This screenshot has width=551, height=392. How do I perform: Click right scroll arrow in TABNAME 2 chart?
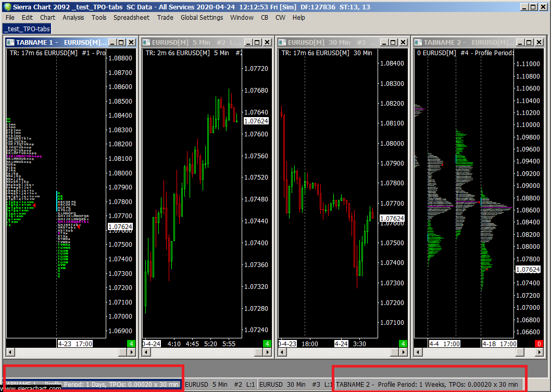click(540, 352)
